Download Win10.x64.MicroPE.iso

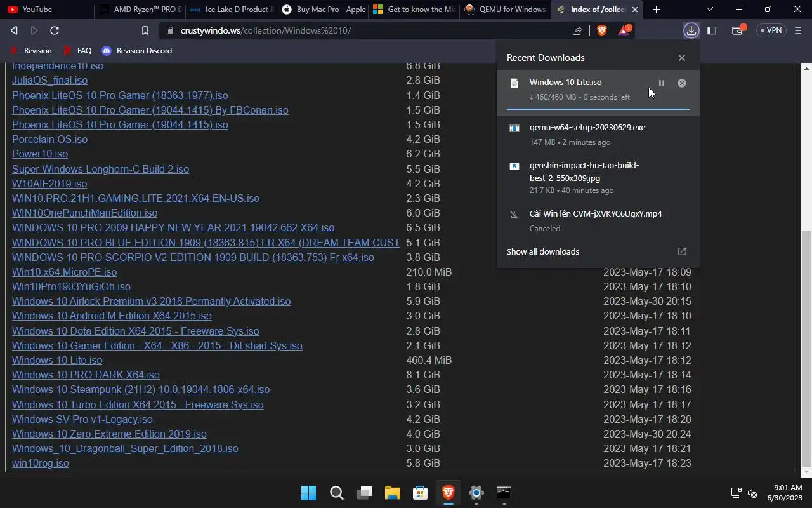(64, 272)
